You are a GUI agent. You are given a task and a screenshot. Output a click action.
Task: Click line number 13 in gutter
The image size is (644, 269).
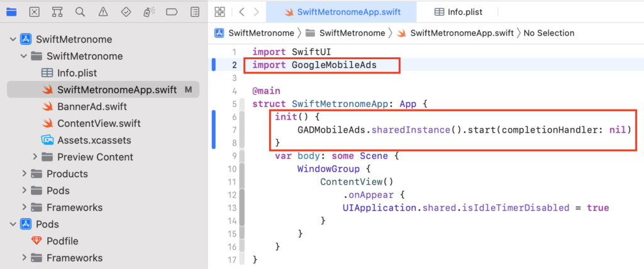[233, 208]
